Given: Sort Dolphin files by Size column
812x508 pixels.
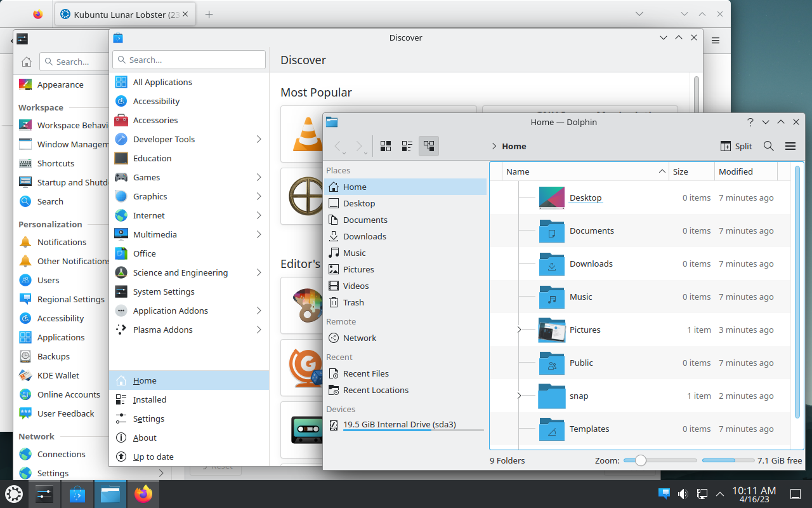Looking at the screenshot, I should point(691,171).
